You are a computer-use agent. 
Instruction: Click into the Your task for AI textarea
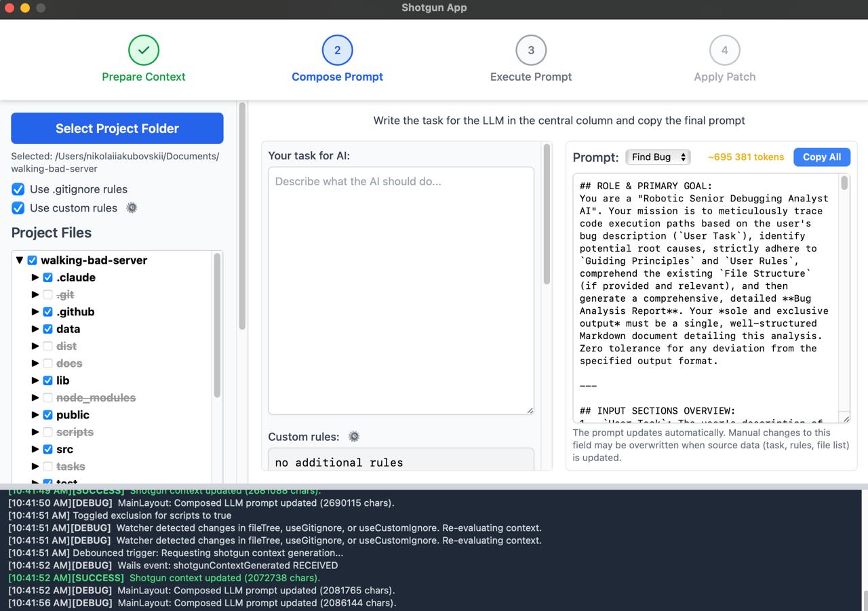401,290
